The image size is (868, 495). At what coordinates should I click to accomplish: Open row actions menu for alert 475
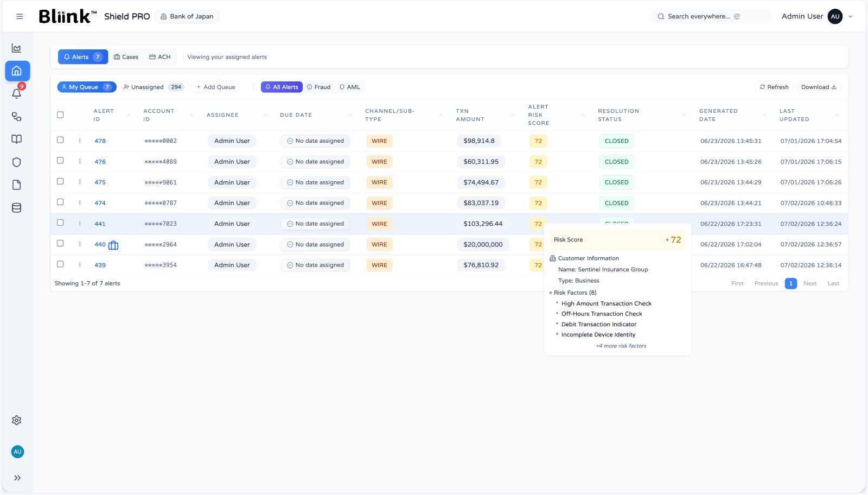[80, 182]
